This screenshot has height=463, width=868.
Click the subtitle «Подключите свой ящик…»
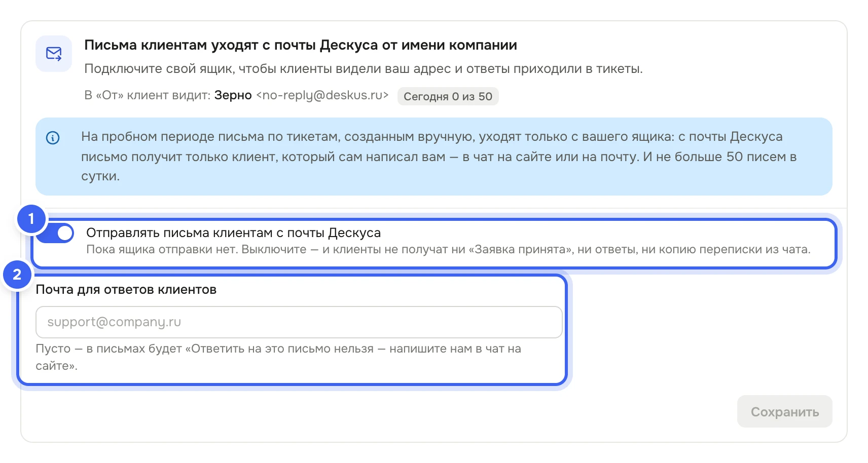(364, 69)
